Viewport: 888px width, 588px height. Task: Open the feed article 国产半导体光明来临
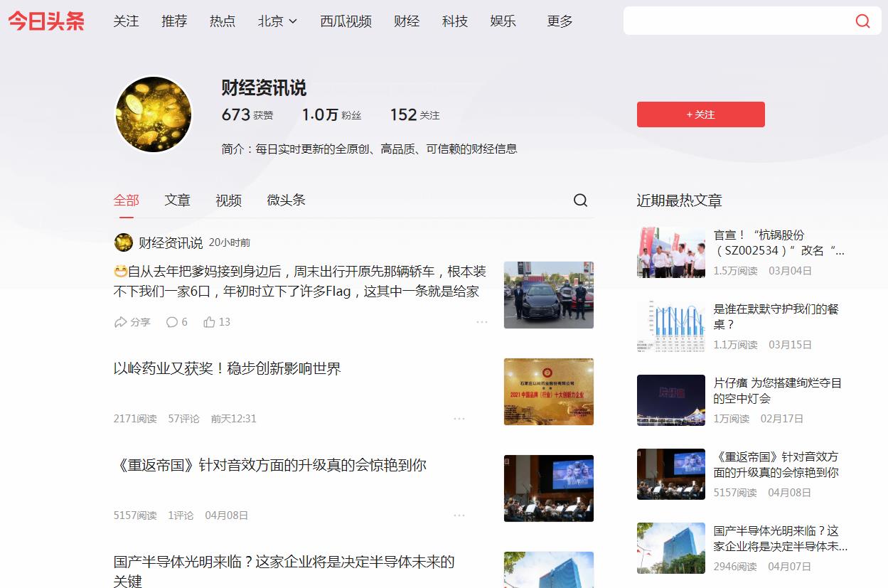point(284,571)
